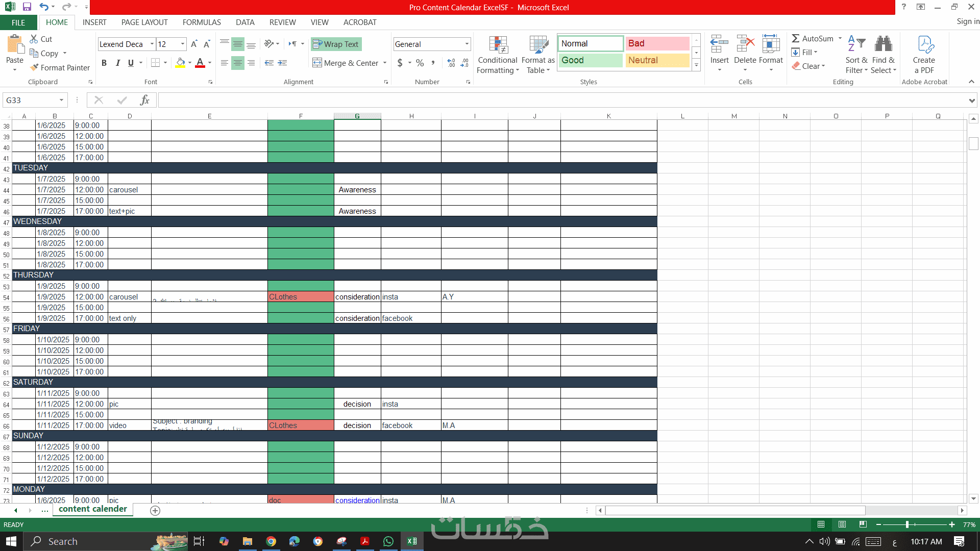980x551 pixels.
Task: Click the Conditional Formatting icon
Action: (x=498, y=45)
